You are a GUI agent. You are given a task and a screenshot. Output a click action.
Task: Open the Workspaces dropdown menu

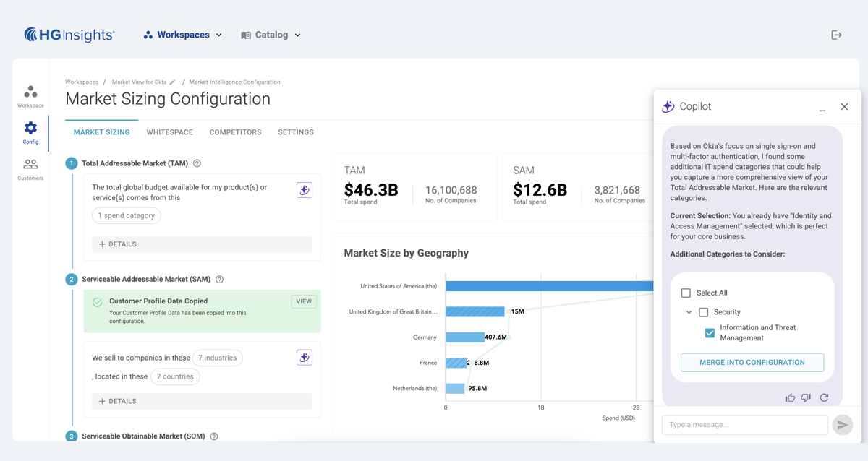click(x=183, y=35)
